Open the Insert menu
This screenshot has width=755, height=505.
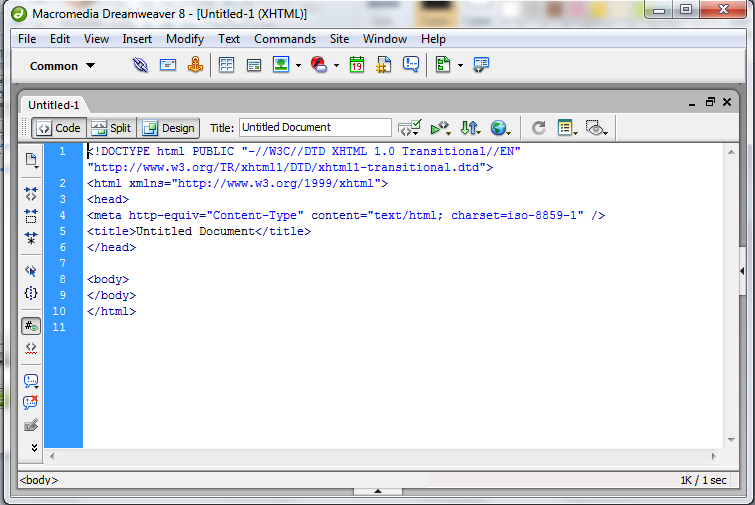coord(137,39)
